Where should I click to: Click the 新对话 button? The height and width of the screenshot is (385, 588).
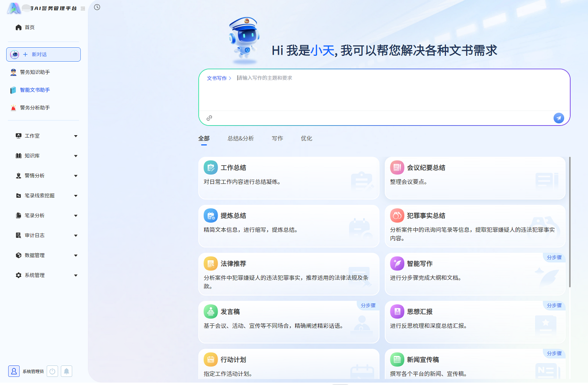pos(43,54)
